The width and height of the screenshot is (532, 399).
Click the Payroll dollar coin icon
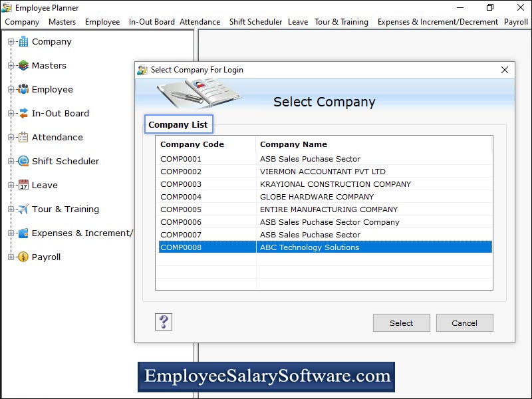click(23, 257)
